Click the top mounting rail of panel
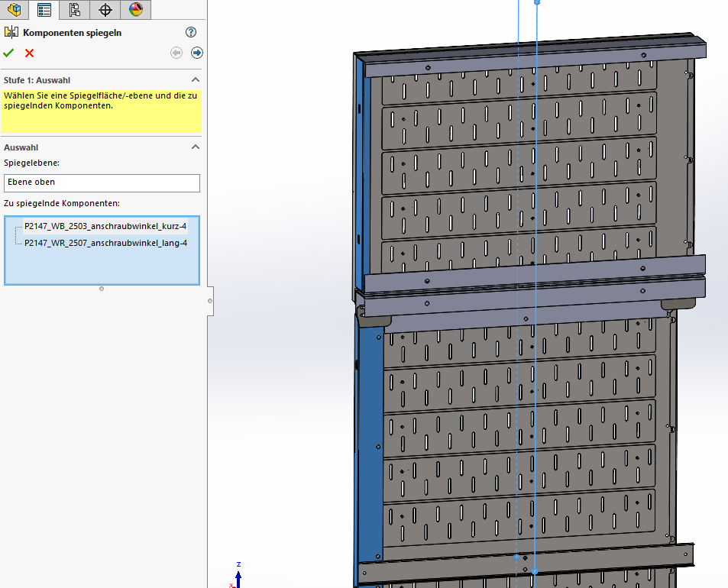 534,59
